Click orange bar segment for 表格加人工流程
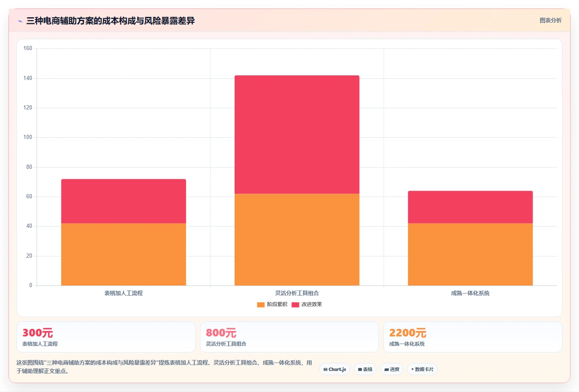 (x=123, y=254)
